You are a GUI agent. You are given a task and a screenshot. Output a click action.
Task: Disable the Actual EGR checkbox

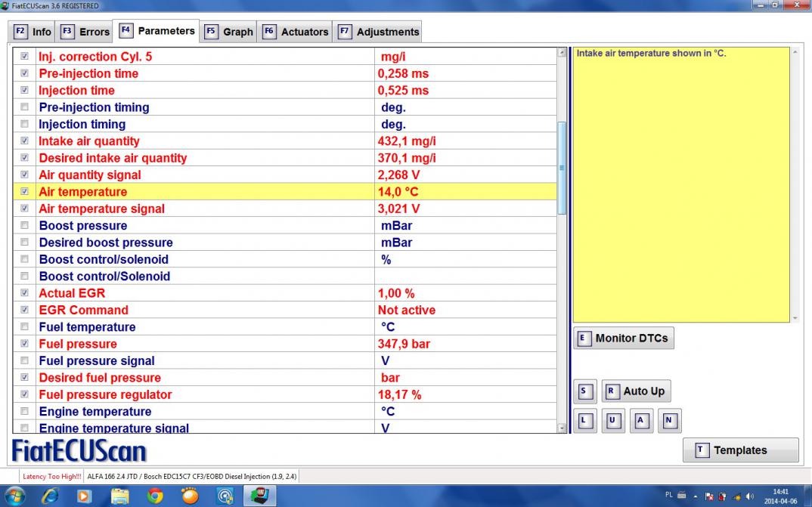click(25, 293)
